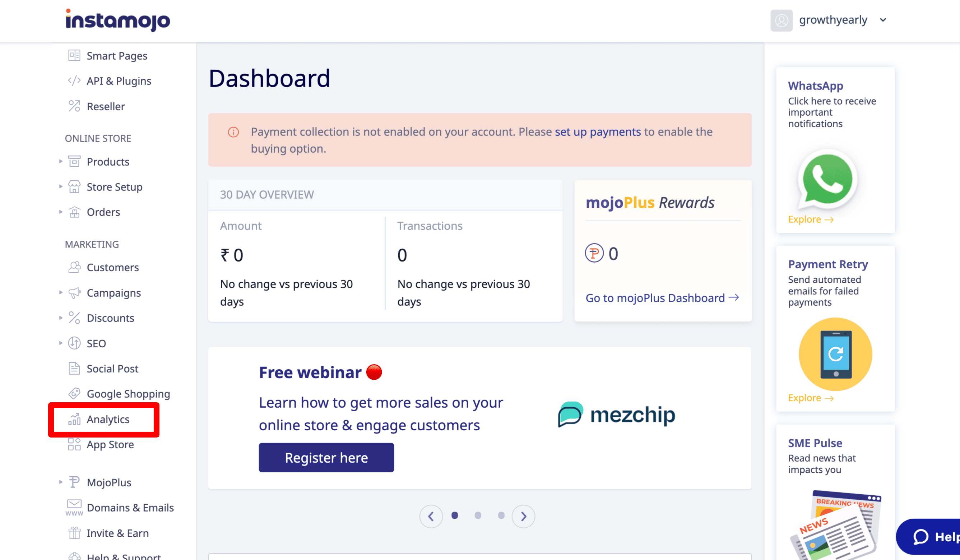This screenshot has width=960, height=560.
Task: Advance carousel with the next arrow
Action: click(x=523, y=516)
